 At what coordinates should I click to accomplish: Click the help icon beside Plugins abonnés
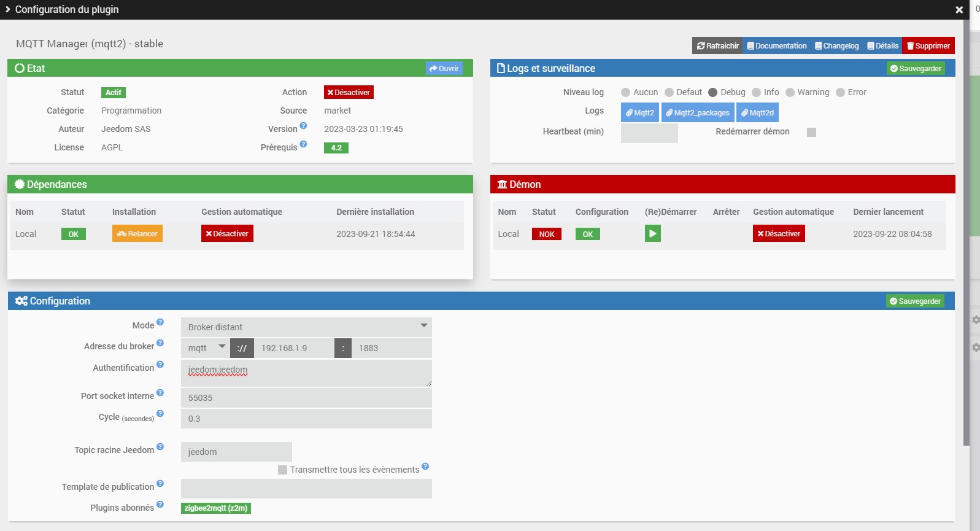tap(160, 505)
